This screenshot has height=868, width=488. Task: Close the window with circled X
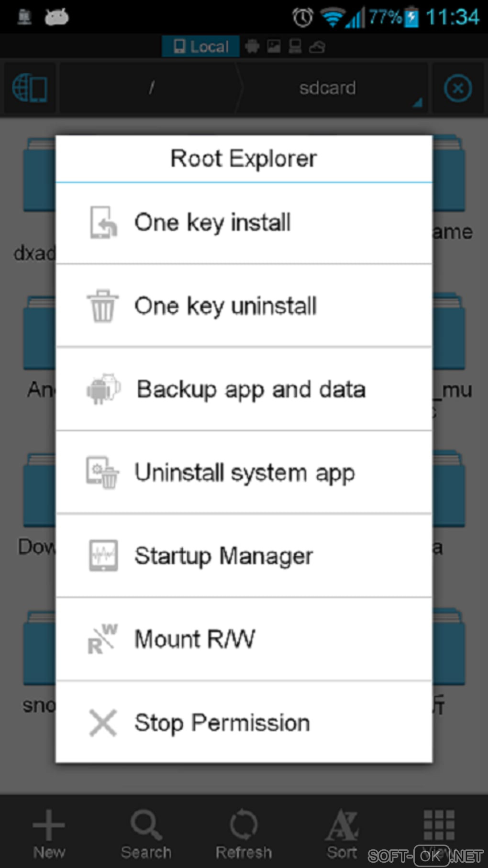pyautogui.click(x=458, y=88)
